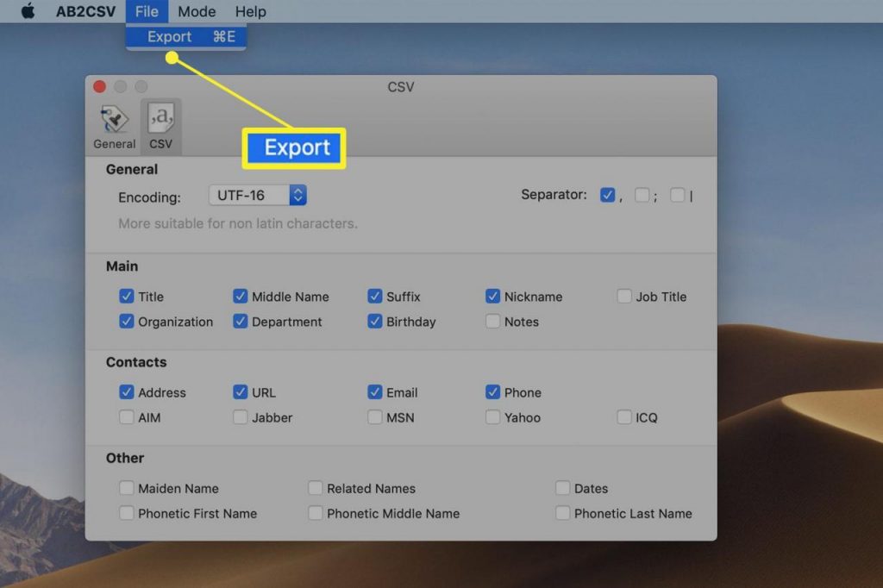Open the Mode menu
The width and height of the screenshot is (883, 588).
pos(197,11)
